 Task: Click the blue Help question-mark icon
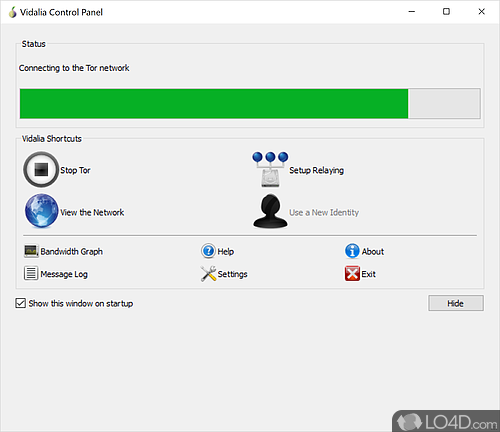pyautogui.click(x=208, y=251)
